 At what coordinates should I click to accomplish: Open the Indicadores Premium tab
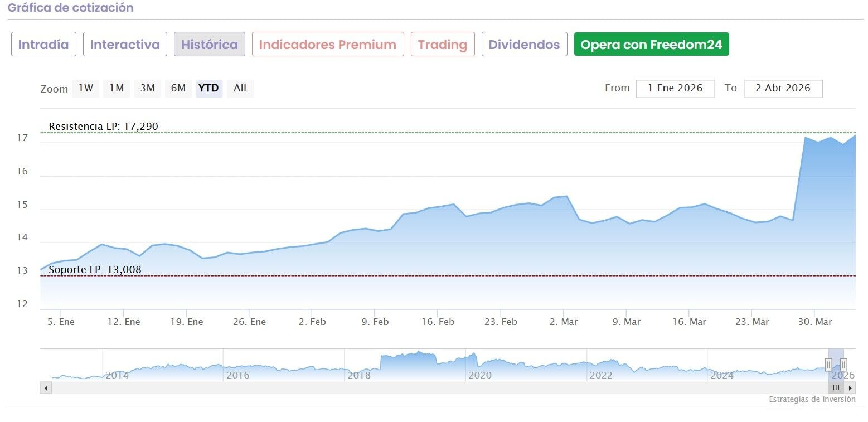pyautogui.click(x=328, y=45)
